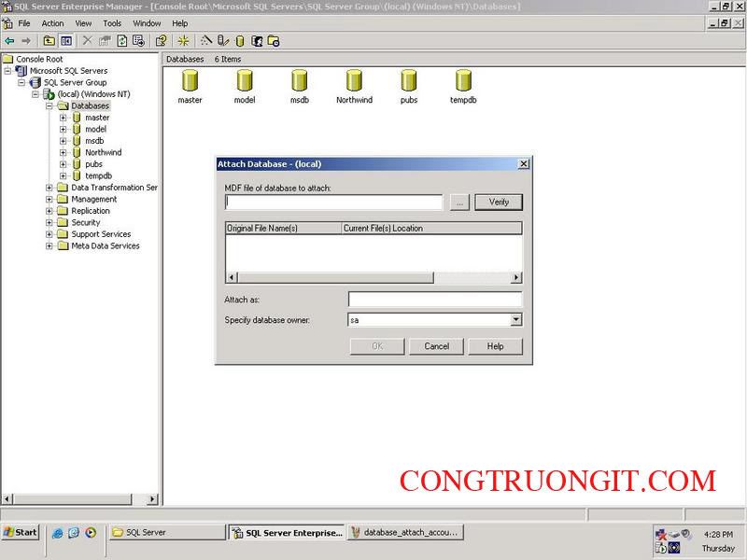Click the Register Server toolbar icon
The height and width of the screenshot is (560, 747).
click(222, 41)
